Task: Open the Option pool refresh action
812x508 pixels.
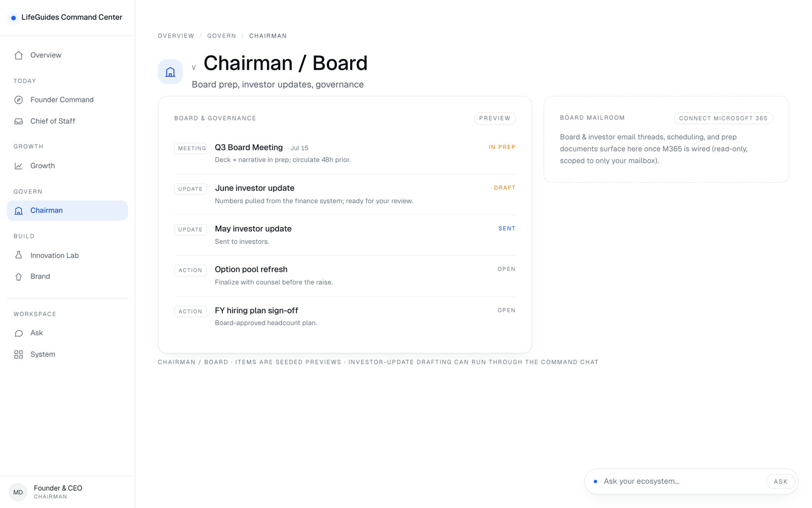Action: coord(345,276)
